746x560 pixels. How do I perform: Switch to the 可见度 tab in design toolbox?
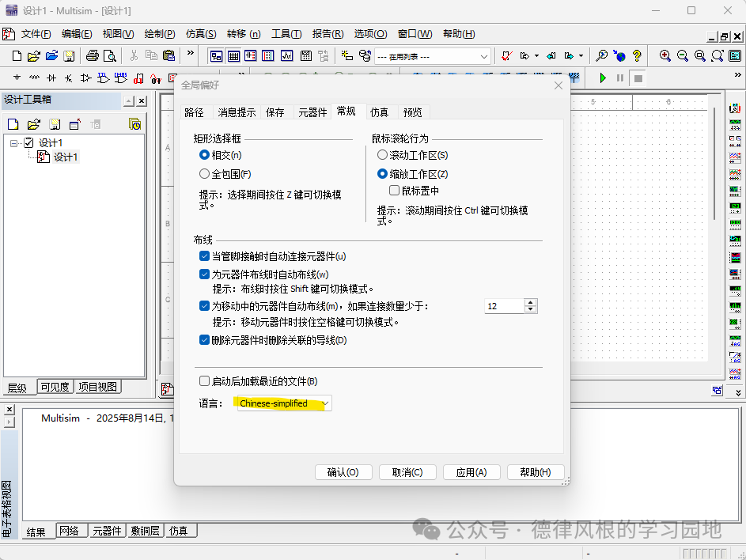(x=55, y=388)
